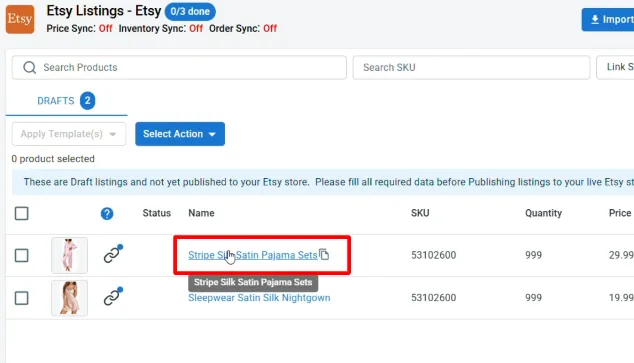The height and width of the screenshot is (363, 634).
Task: Click the orange Etsy logo icon
Action: click(20, 19)
